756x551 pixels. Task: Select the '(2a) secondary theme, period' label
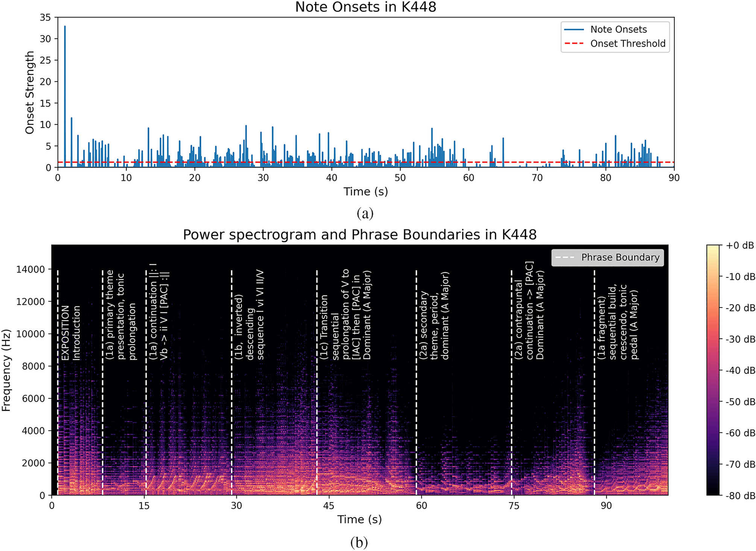tap(434, 316)
